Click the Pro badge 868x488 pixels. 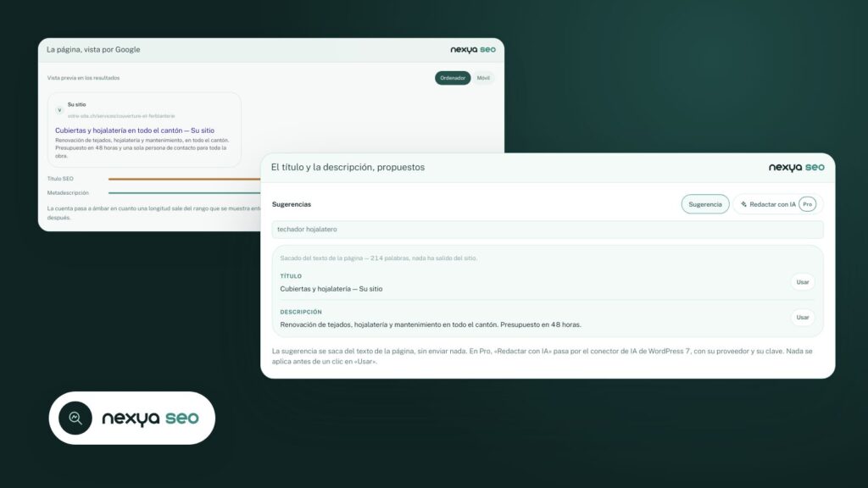807,204
